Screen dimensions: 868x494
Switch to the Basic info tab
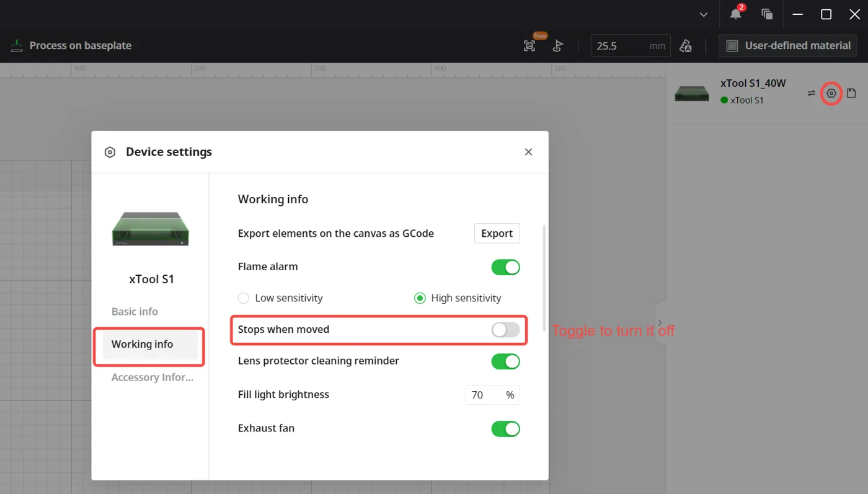pyautogui.click(x=135, y=312)
